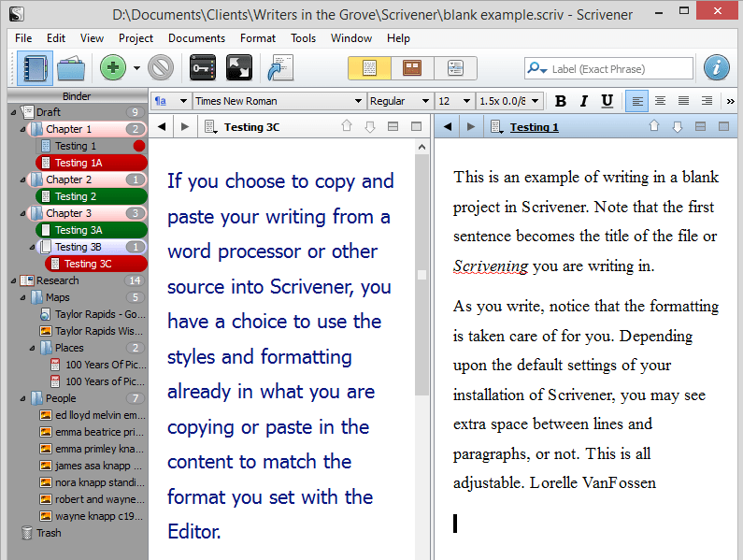Go back in Testing 3C editor

[x=162, y=126]
